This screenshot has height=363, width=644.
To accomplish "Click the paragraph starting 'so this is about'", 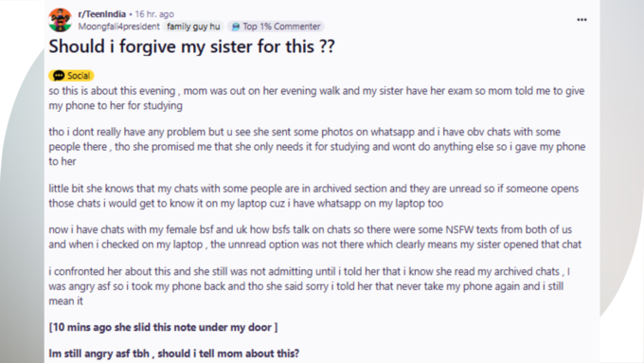I will [x=316, y=99].
